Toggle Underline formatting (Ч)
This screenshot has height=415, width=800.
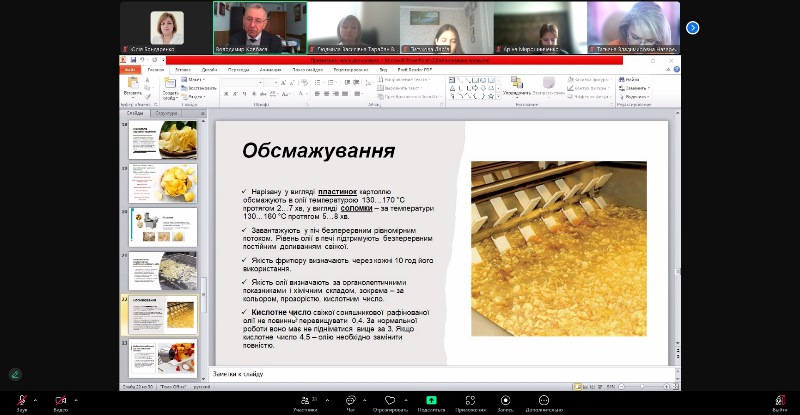[x=244, y=94]
